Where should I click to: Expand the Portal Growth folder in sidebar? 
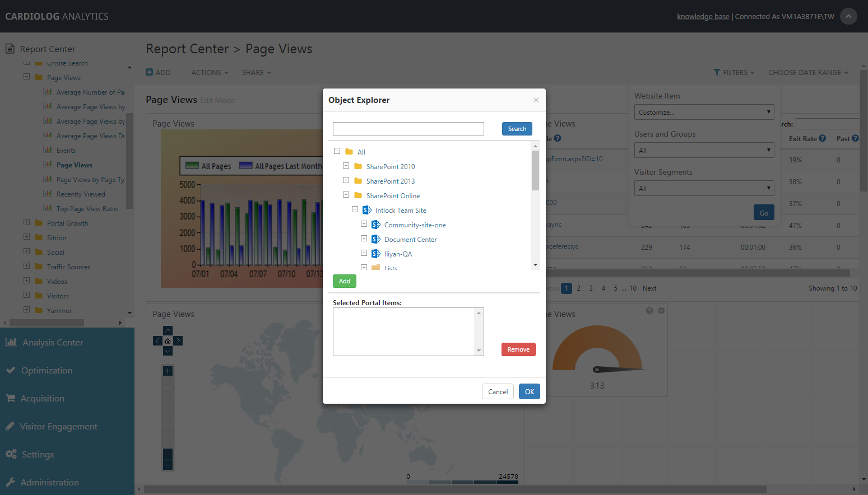coord(26,222)
